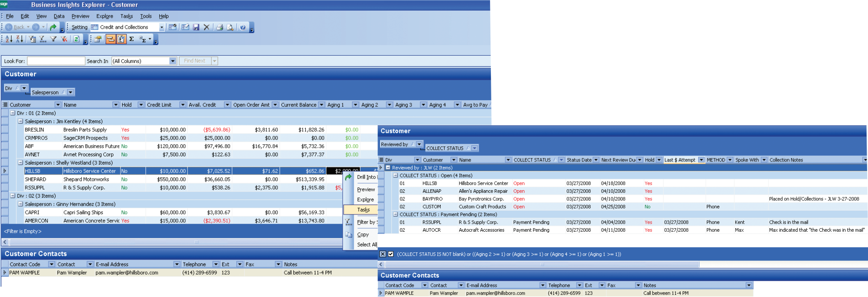This screenshot has height=297, width=868.
Task: Choose Drill Into from the context menu
Action: (x=366, y=177)
